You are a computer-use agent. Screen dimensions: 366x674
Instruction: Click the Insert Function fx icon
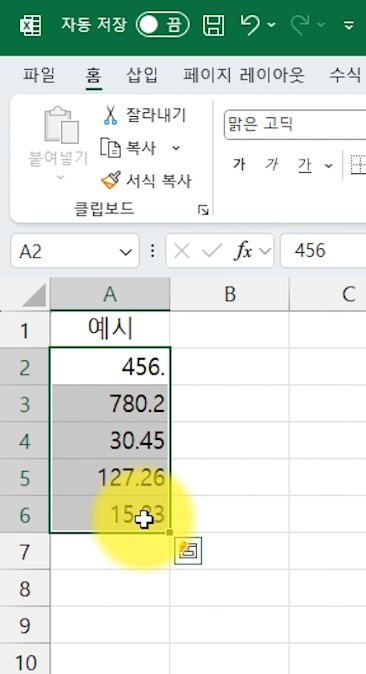pyautogui.click(x=243, y=251)
